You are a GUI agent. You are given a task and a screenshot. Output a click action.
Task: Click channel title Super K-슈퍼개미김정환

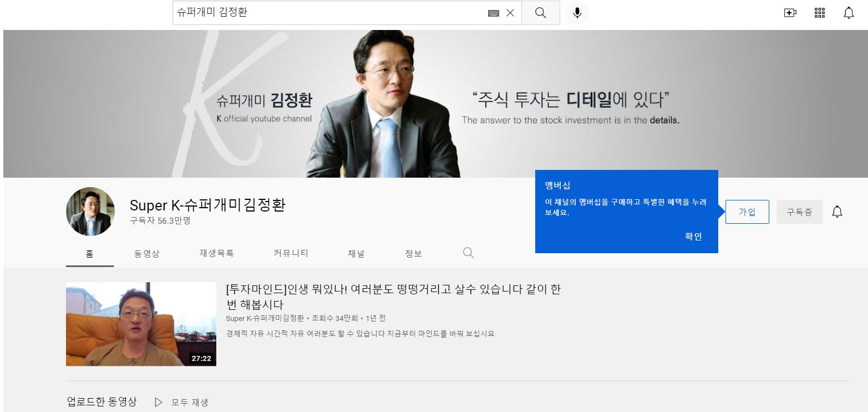[x=207, y=205]
